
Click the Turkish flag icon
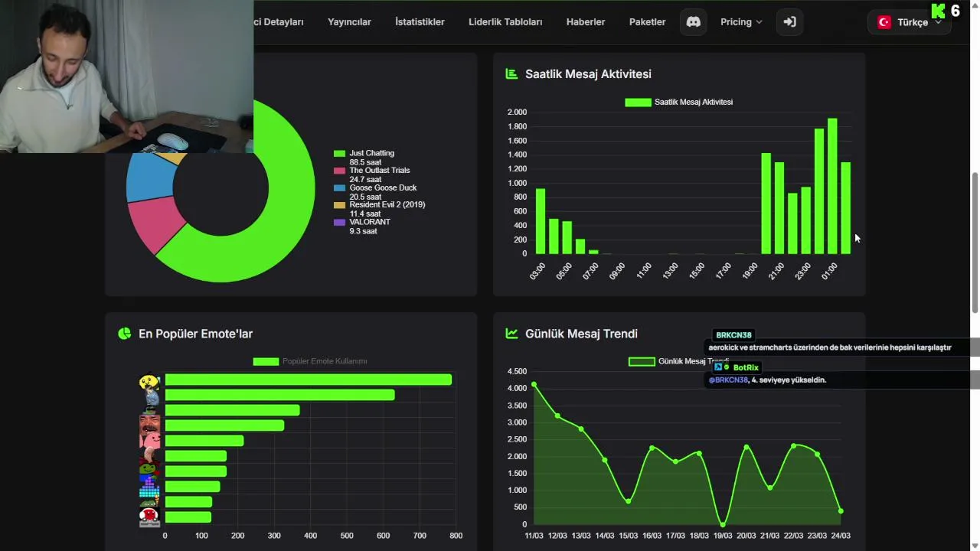tap(884, 22)
